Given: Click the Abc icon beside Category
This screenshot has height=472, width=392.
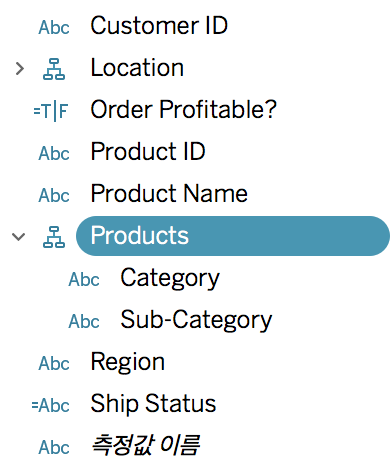Looking at the screenshot, I should coord(84,279).
